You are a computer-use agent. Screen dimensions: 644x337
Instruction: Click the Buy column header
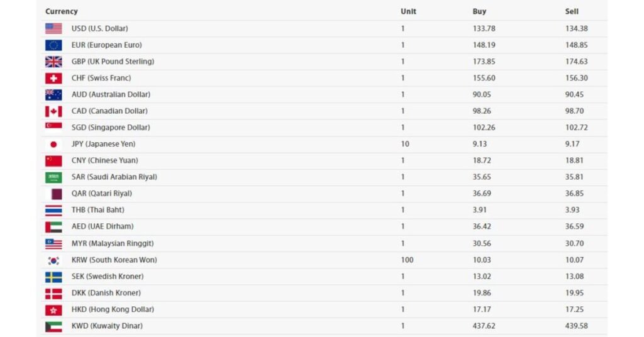479,11
